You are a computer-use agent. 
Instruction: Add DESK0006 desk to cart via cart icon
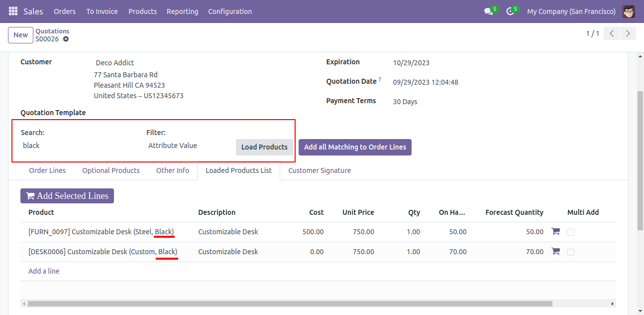(x=556, y=251)
